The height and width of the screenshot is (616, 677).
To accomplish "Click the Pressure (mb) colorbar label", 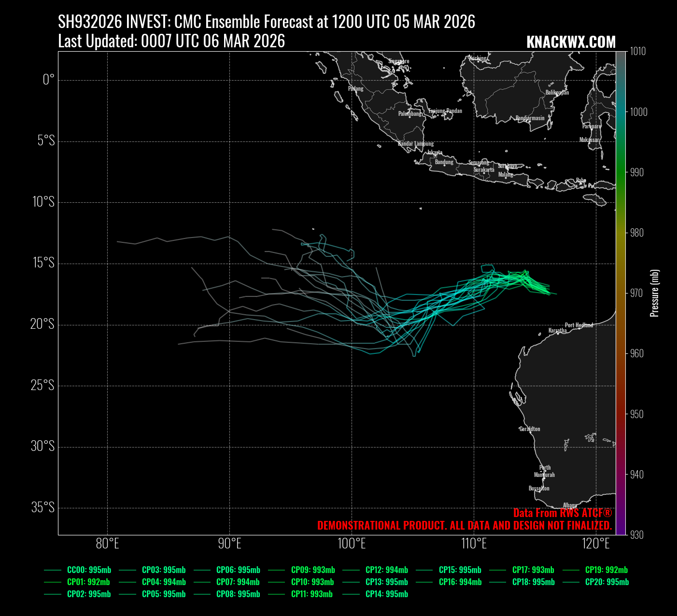I will (x=655, y=293).
